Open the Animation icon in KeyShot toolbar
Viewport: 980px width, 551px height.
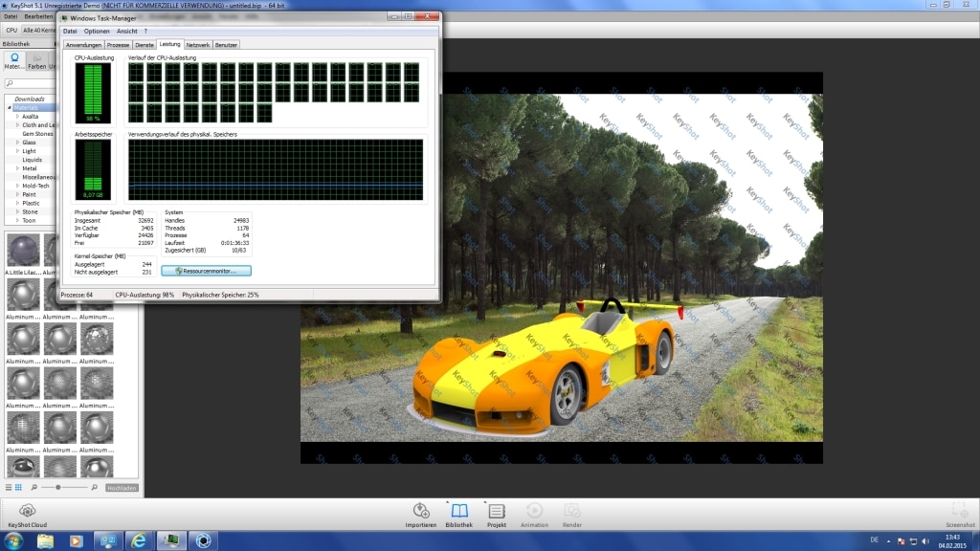(x=534, y=516)
